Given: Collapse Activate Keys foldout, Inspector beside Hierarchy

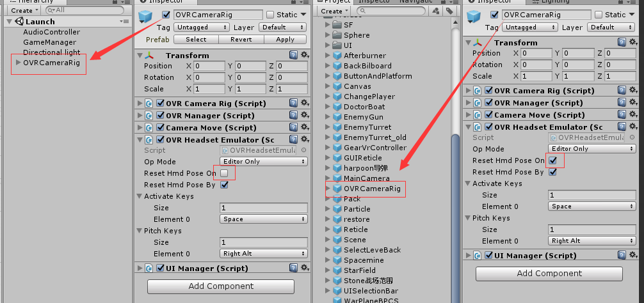Looking at the screenshot, I should coord(140,196).
